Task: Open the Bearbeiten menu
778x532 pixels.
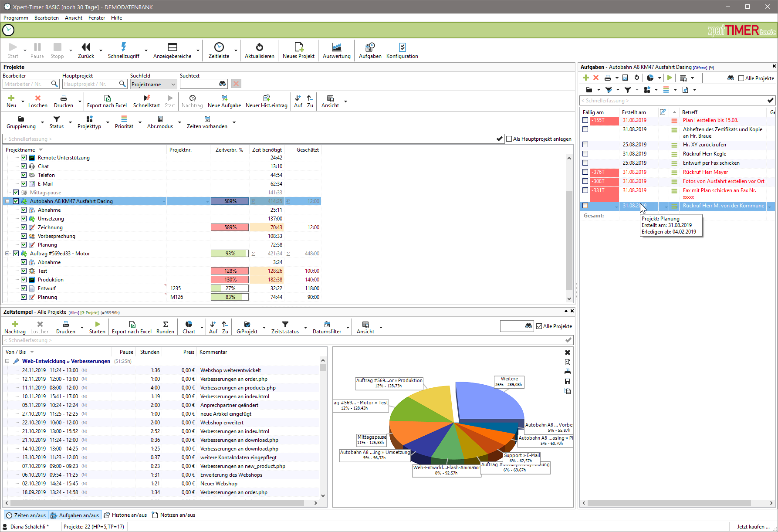Action: pos(46,18)
